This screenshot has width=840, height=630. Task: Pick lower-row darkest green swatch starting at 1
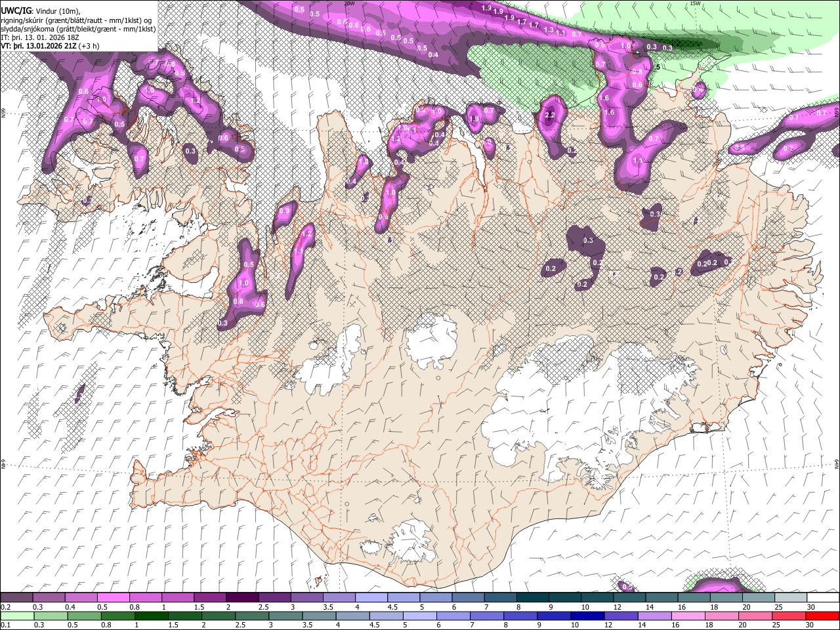pyautogui.click(x=151, y=616)
